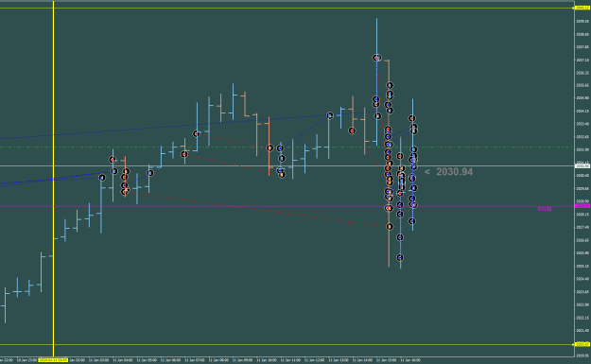Click the trade marker atop the tallest price spike
The width and height of the screenshot is (591, 364).
[377, 58]
